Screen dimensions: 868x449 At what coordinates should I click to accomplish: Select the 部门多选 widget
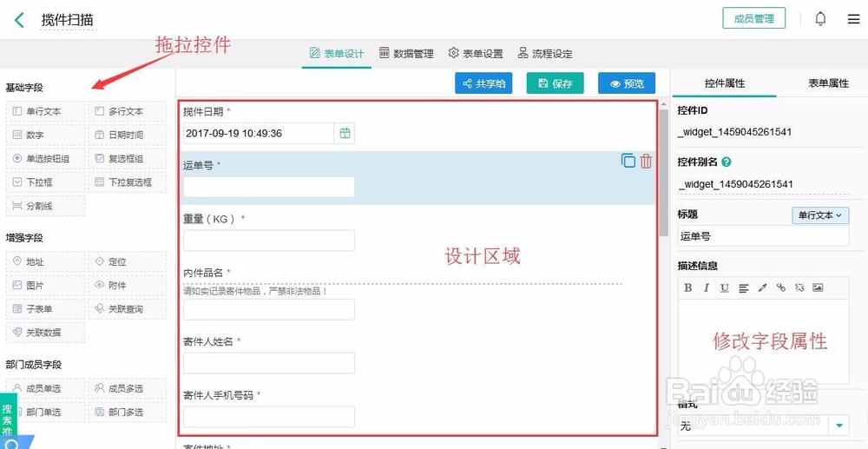pyautogui.click(x=128, y=413)
